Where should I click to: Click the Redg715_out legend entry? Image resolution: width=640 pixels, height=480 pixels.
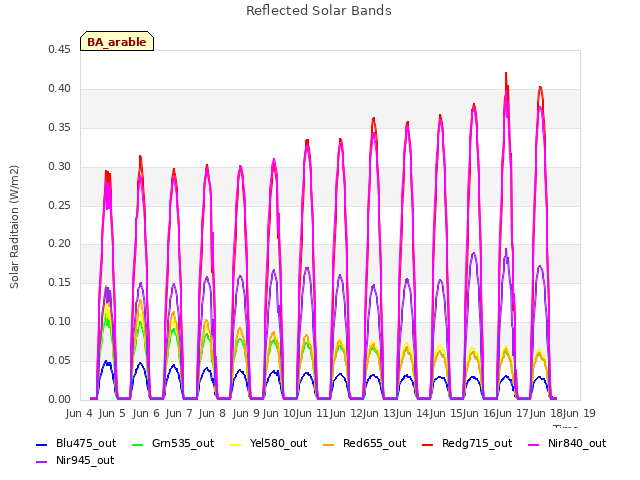[467, 444]
